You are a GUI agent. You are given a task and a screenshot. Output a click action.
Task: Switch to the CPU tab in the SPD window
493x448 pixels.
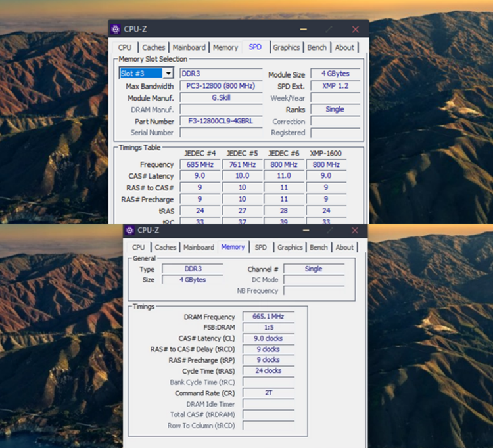click(x=125, y=47)
